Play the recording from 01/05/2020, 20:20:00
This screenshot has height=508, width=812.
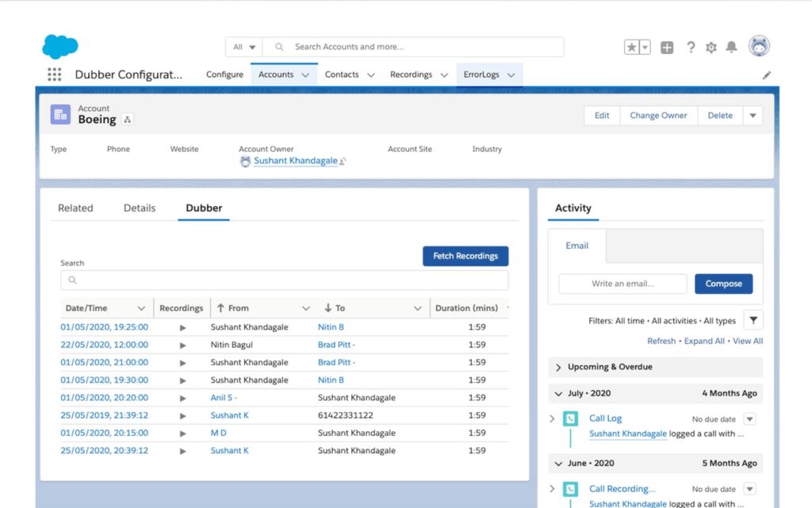[183, 398]
